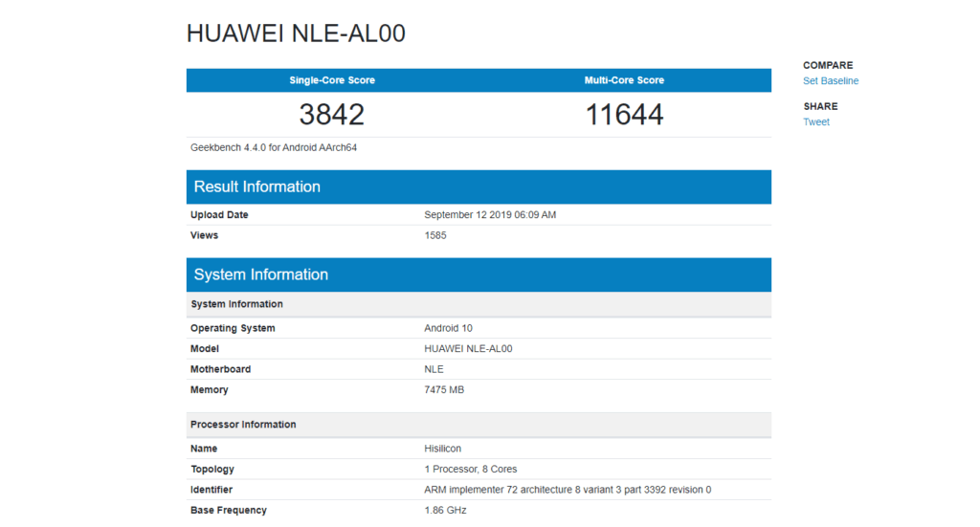Select the single-core score value 3842
Screen dimensions: 980x527
coord(332,115)
